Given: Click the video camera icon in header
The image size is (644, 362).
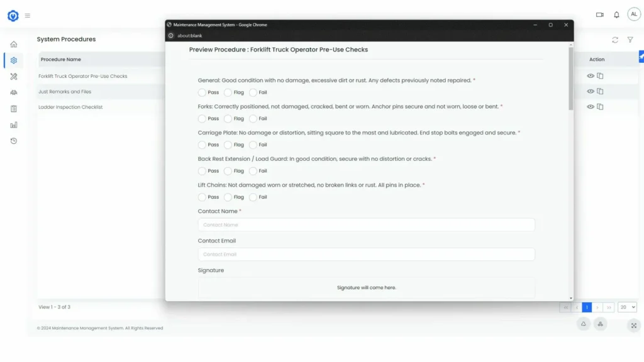Looking at the screenshot, I should [599, 15].
